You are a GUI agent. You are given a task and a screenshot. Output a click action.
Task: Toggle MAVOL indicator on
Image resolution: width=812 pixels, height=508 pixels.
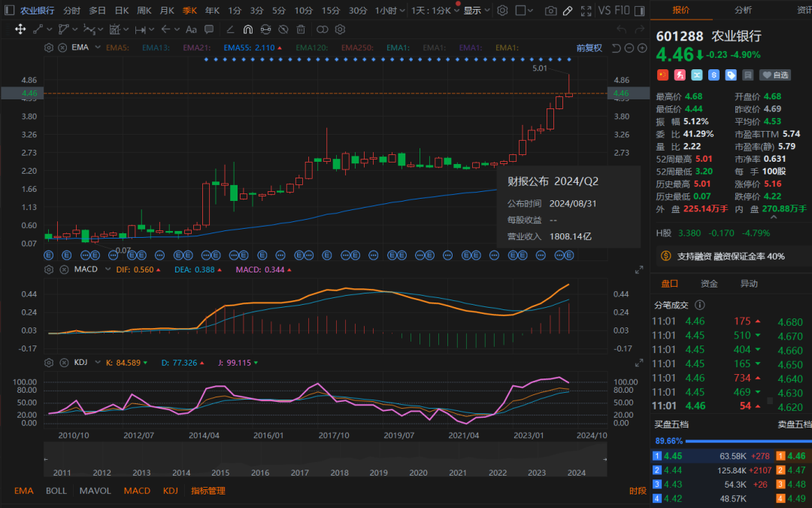point(95,491)
